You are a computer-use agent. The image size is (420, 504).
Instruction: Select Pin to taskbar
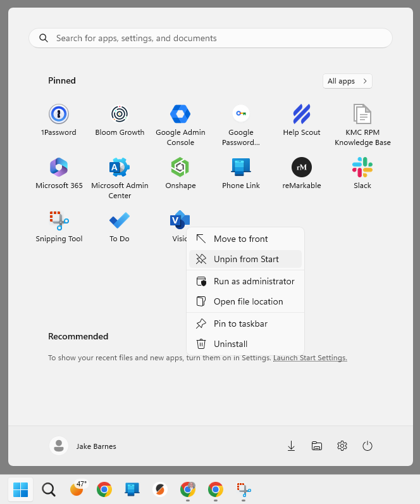[x=245, y=324]
